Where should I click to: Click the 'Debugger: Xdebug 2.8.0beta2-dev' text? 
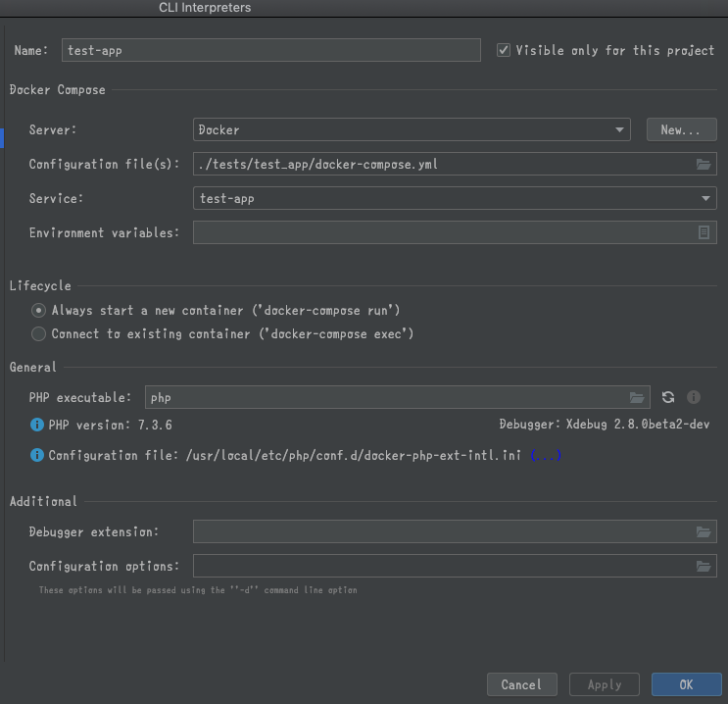604,425
